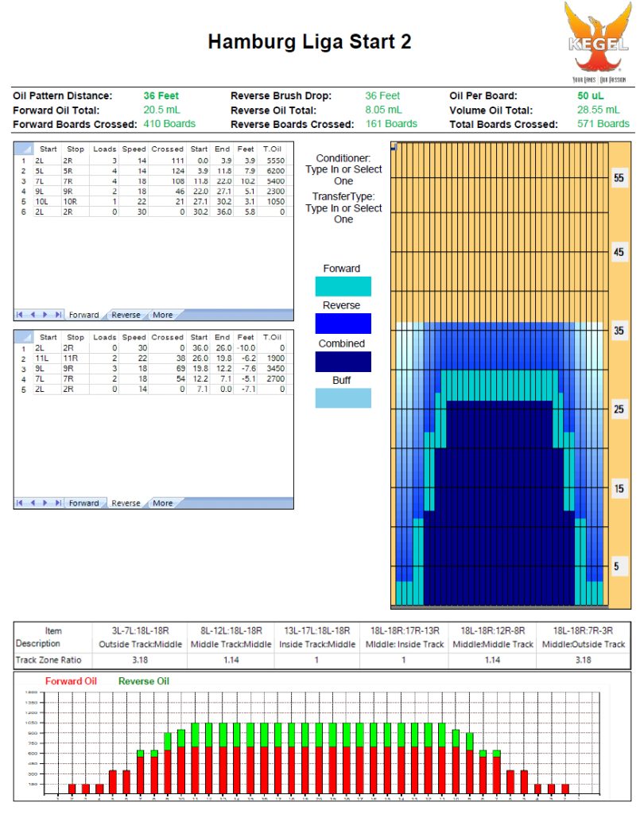The height and width of the screenshot is (814, 644).
Task: Click the Reverse blue color swatch
Action: pos(343,324)
